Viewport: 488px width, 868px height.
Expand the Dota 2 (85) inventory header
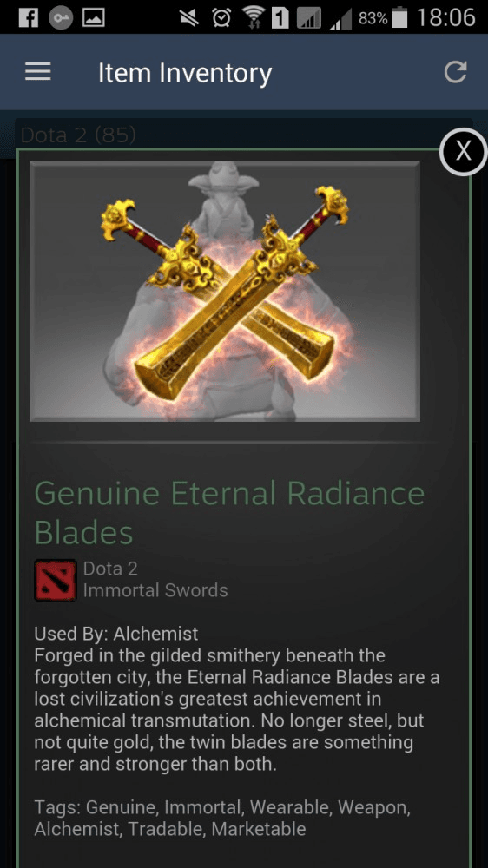tap(244, 135)
